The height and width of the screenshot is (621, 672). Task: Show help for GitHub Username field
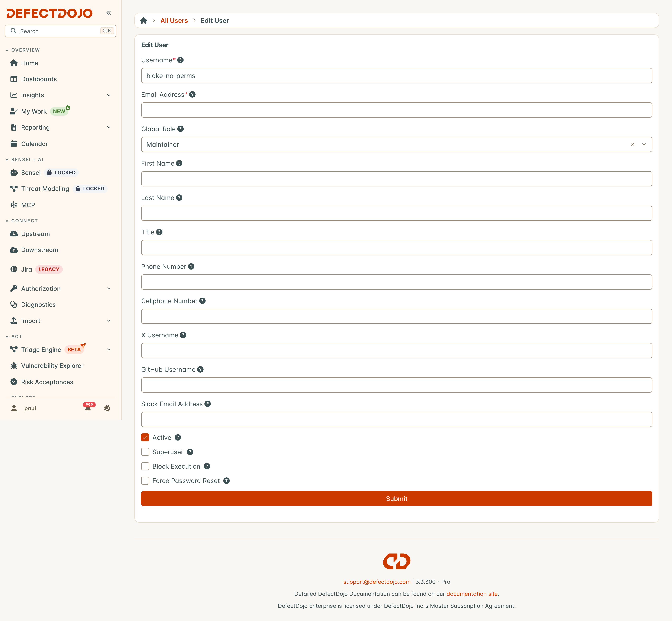[200, 370]
